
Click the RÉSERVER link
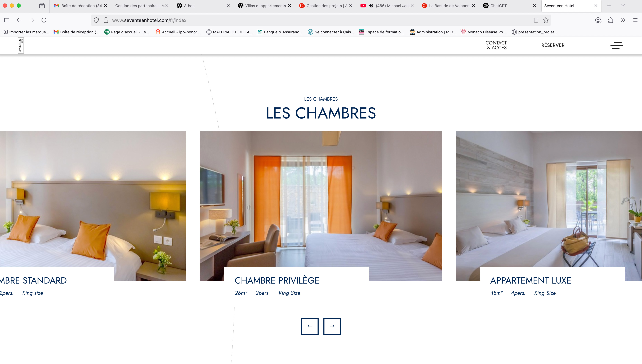click(553, 45)
